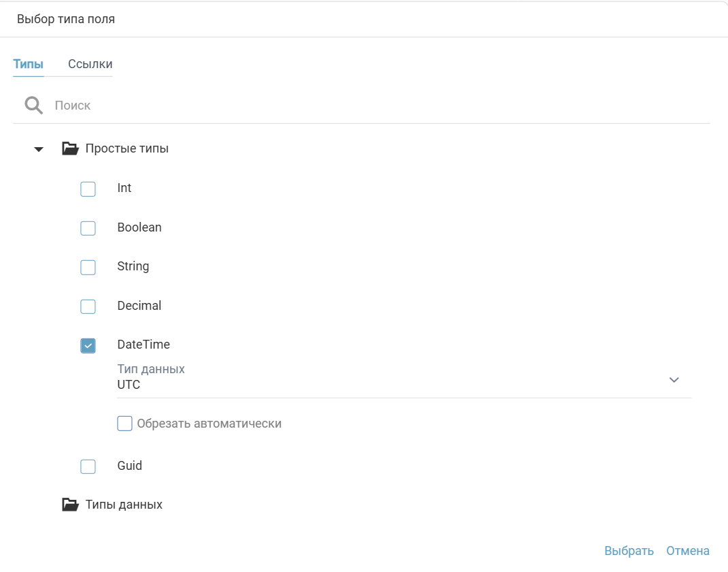
Task: Select the Decimal checkbox
Action: (88, 306)
